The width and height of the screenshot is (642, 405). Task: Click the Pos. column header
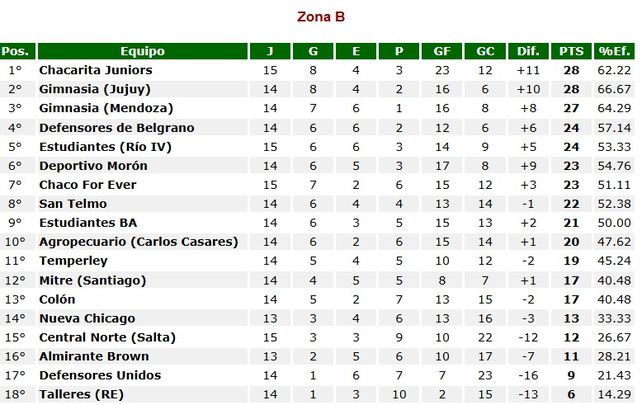[17, 51]
